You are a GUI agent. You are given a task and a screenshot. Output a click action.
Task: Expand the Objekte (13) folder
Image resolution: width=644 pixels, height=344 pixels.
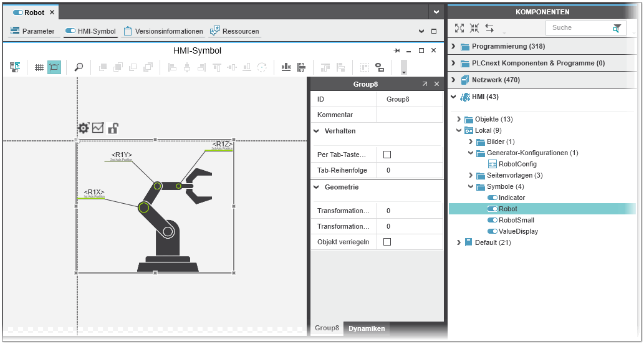pos(459,119)
